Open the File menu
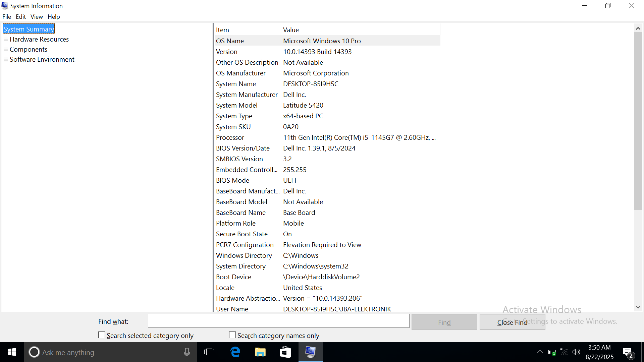644x362 pixels. pyautogui.click(x=7, y=16)
